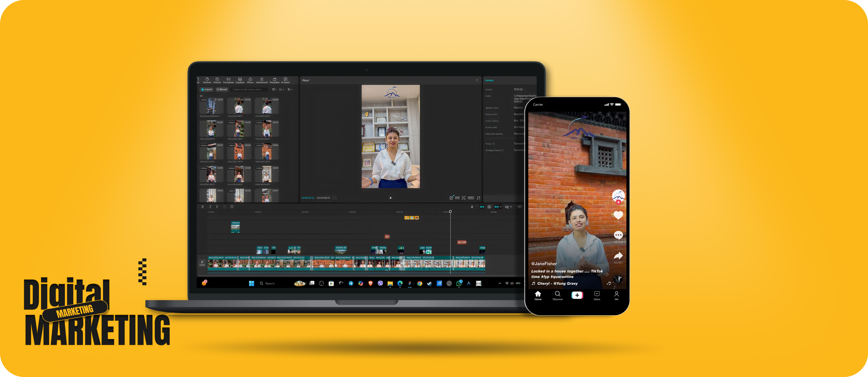Click the rightmost timeline toolbar icon
This screenshot has width=868, height=377.
[x=520, y=207]
